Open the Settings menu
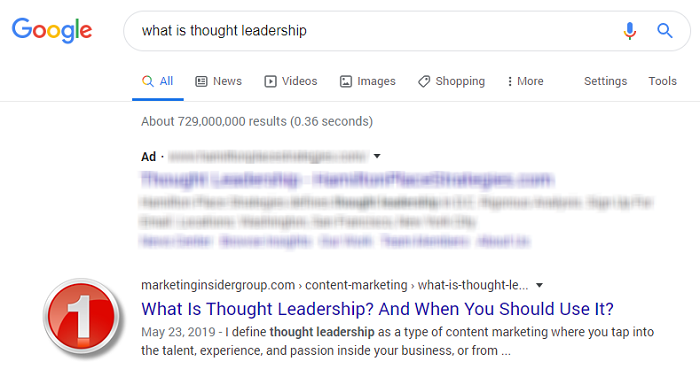 tap(605, 81)
